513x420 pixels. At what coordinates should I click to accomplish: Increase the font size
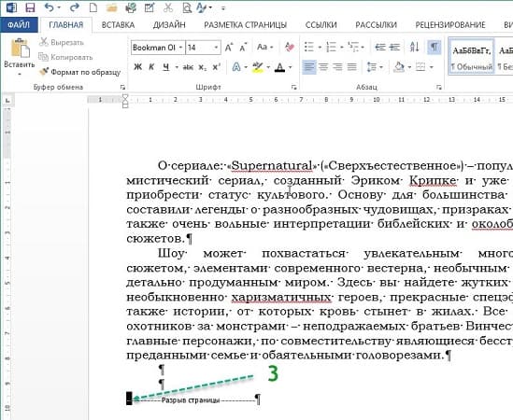(x=229, y=48)
